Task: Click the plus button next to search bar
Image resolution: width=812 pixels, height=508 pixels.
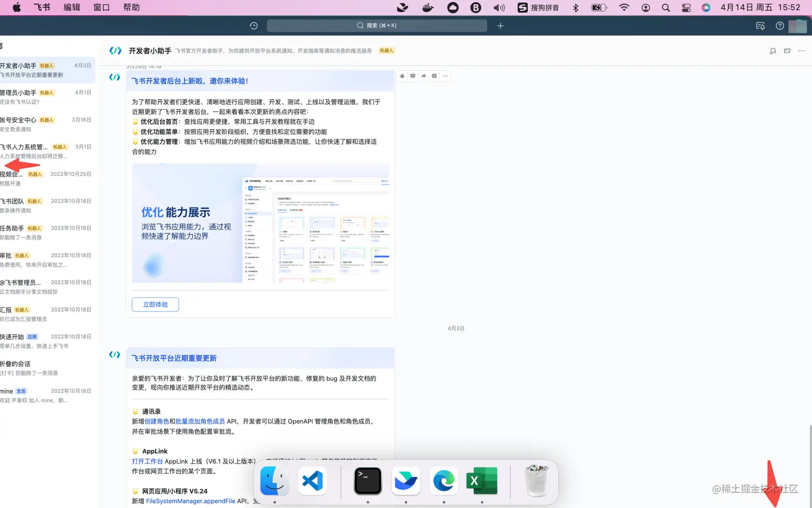Action: [501, 26]
